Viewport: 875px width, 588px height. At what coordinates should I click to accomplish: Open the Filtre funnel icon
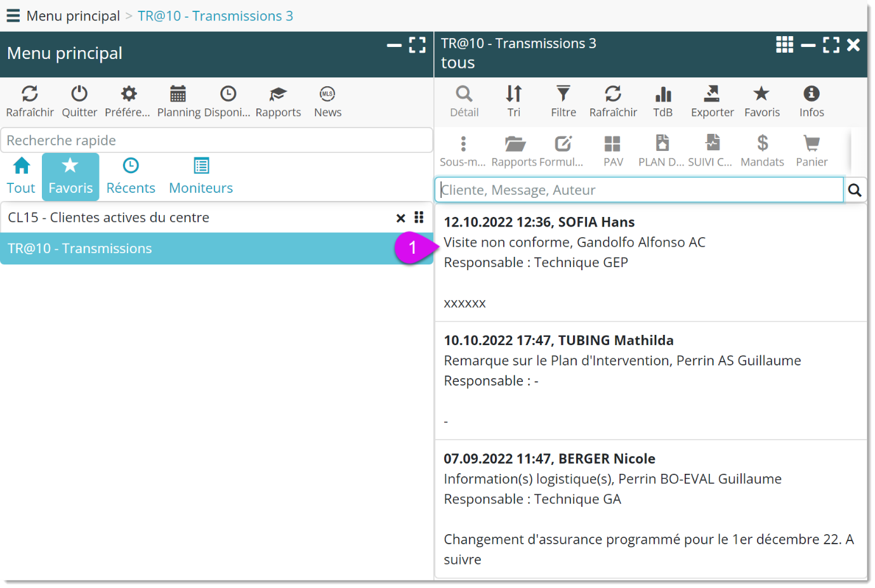(x=563, y=95)
